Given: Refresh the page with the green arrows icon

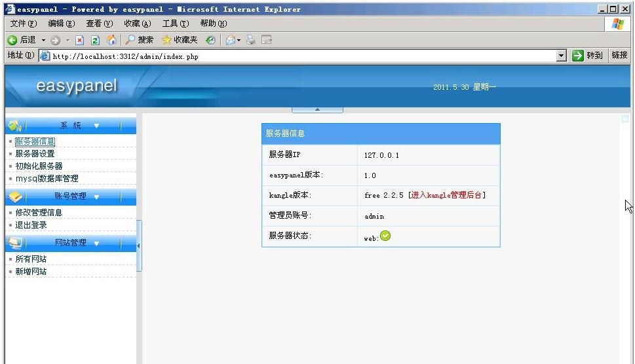Looking at the screenshot, I should tap(95, 40).
